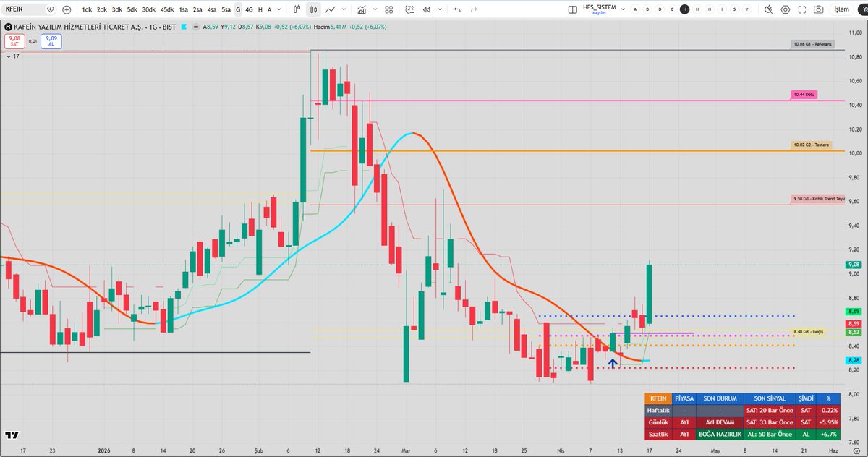Click the candlestick chart type icon
The image size is (868, 457).
coord(314,10)
